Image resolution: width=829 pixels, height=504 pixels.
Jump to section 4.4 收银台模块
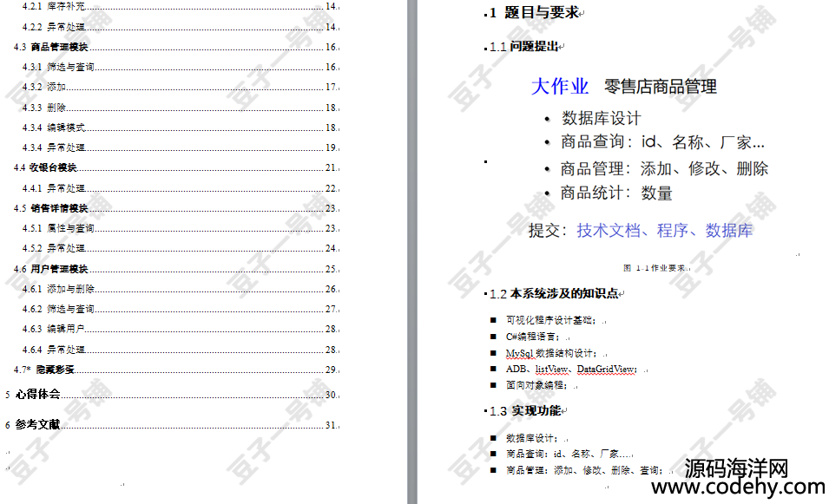(x=175, y=167)
